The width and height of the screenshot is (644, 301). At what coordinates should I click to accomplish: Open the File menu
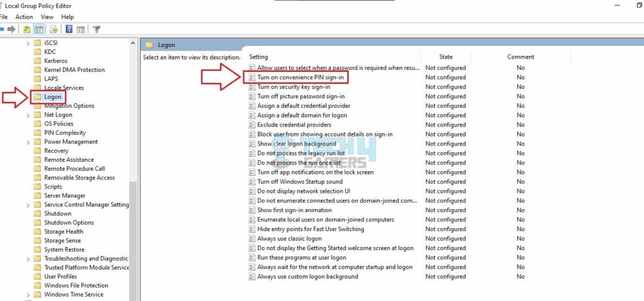pyautogui.click(x=4, y=17)
